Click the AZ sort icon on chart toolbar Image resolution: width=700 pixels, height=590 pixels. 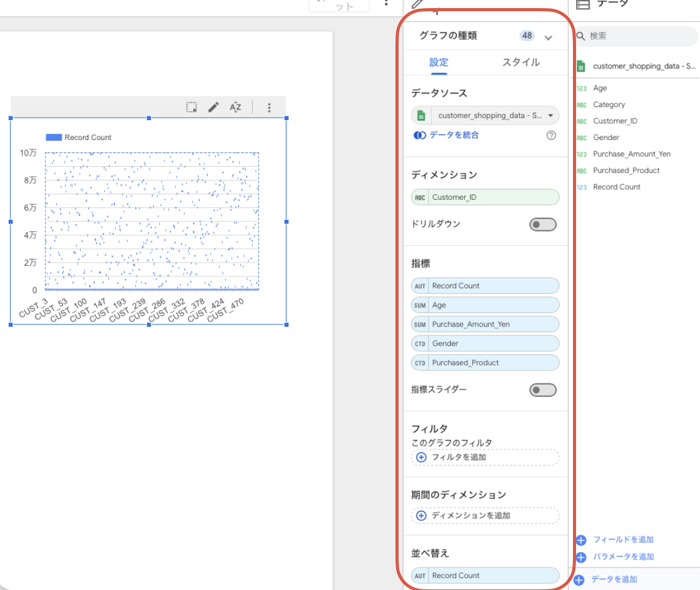click(x=235, y=107)
